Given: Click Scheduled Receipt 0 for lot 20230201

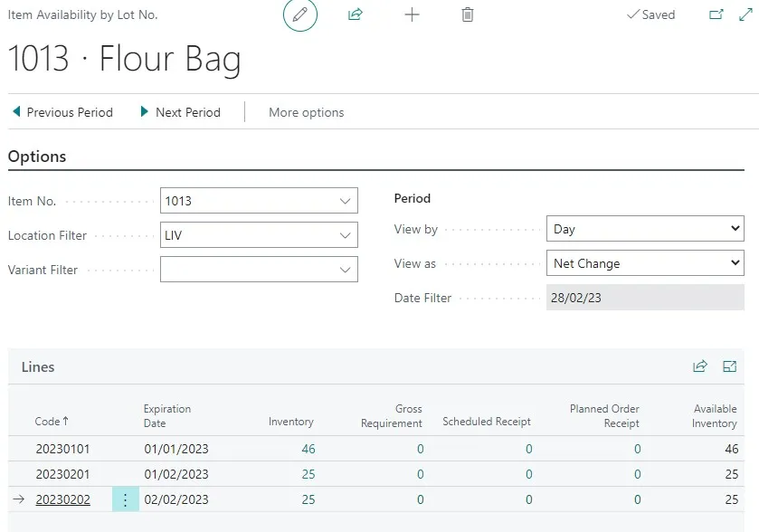Looking at the screenshot, I should tap(528, 474).
